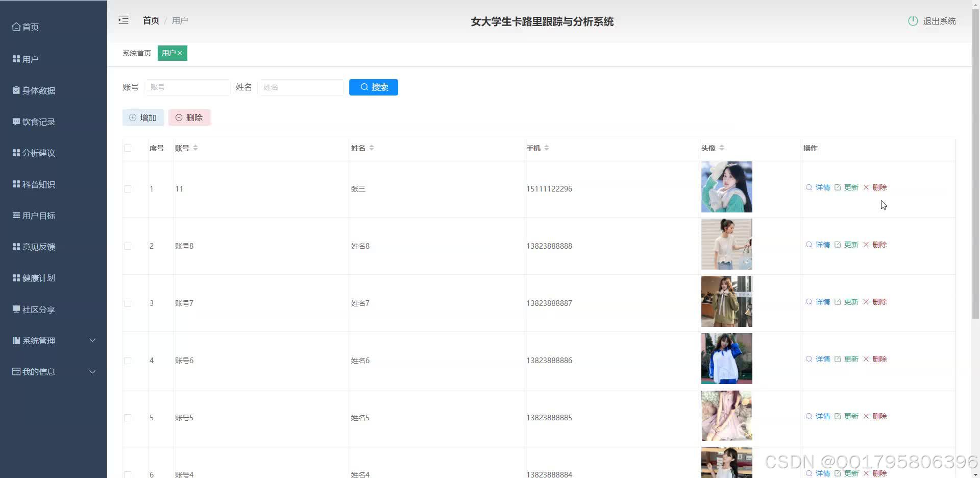This screenshot has height=478, width=980.
Task: Click phone number 13823888885
Action: click(549, 418)
